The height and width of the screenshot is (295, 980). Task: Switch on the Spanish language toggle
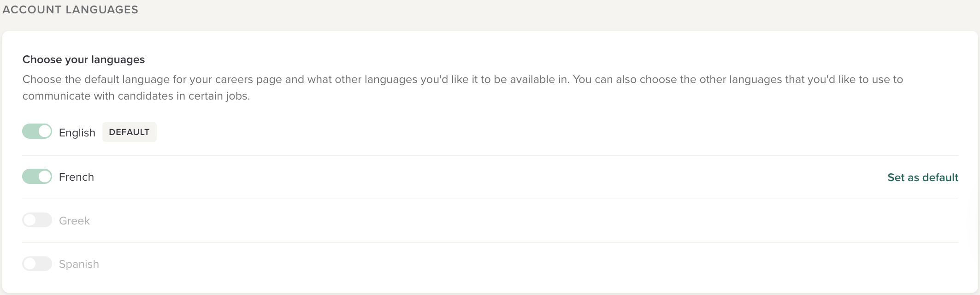pos(37,264)
